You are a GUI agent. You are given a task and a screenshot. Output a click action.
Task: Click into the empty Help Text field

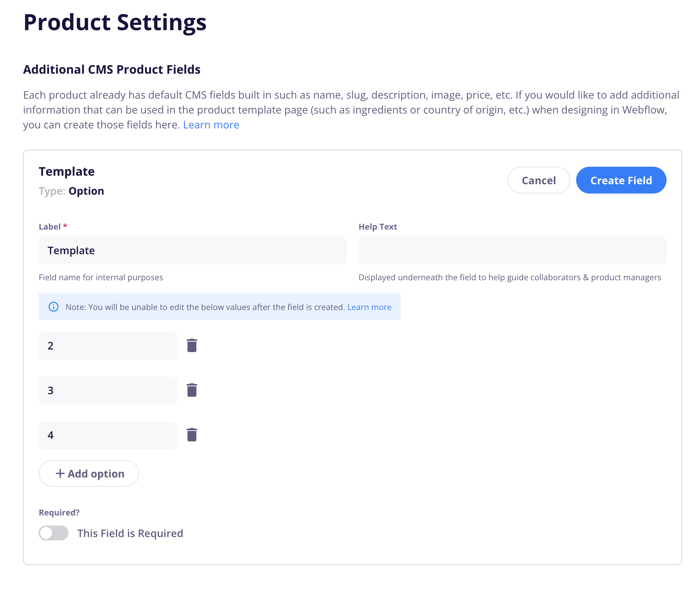click(x=513, y=250)
